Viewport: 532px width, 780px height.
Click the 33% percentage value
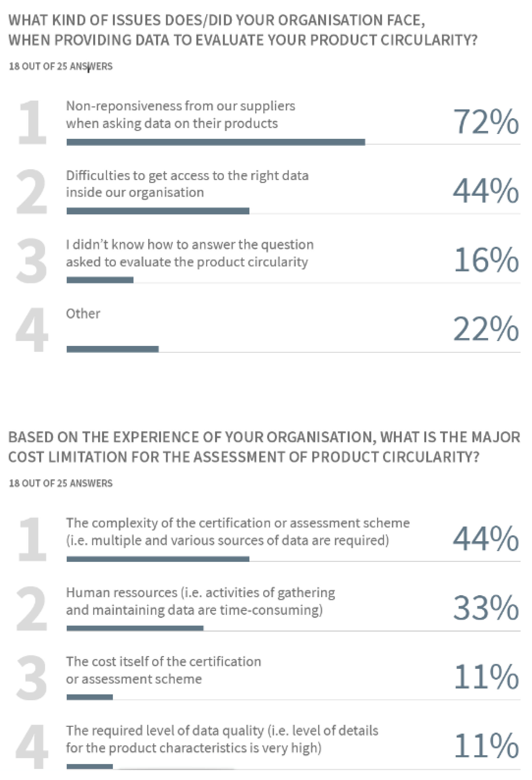(485, 608)
